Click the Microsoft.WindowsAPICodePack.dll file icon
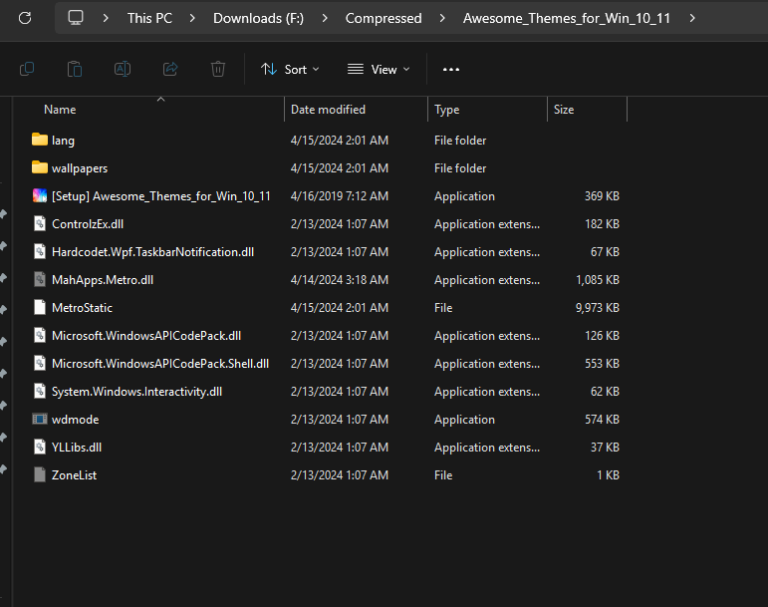The width and height of the screenshot is (768, 607). pyautogui.click(x=40, y=335)
